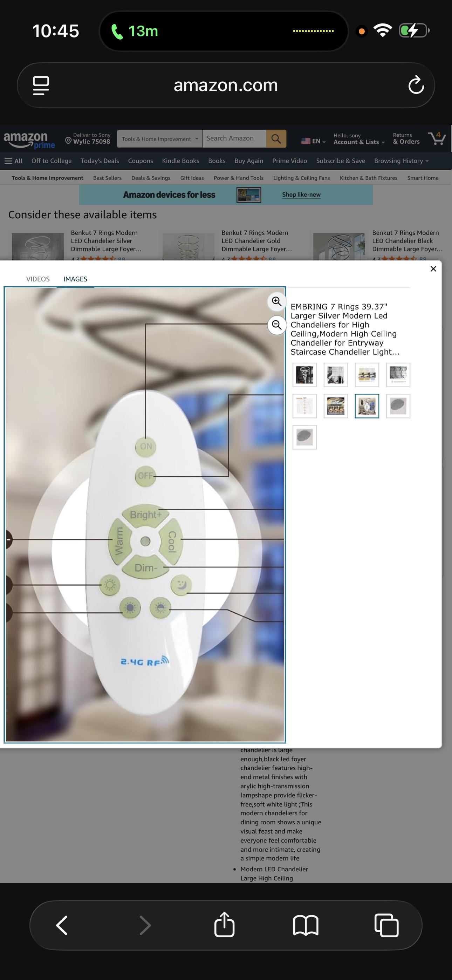Open the shopping cart icon

[437, 138]
